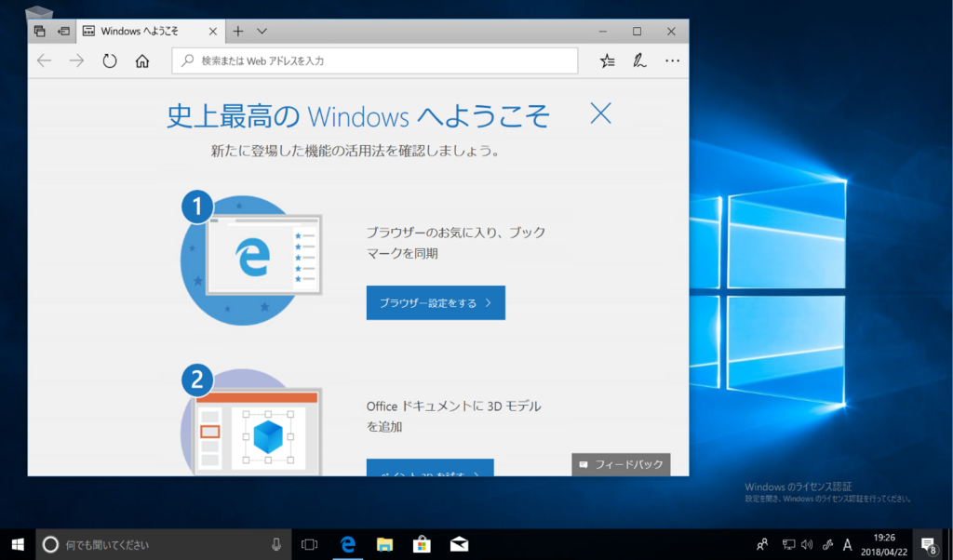Open a new tab with plus icon
Screen dimensions: 953x560
(x=238, y=31)
